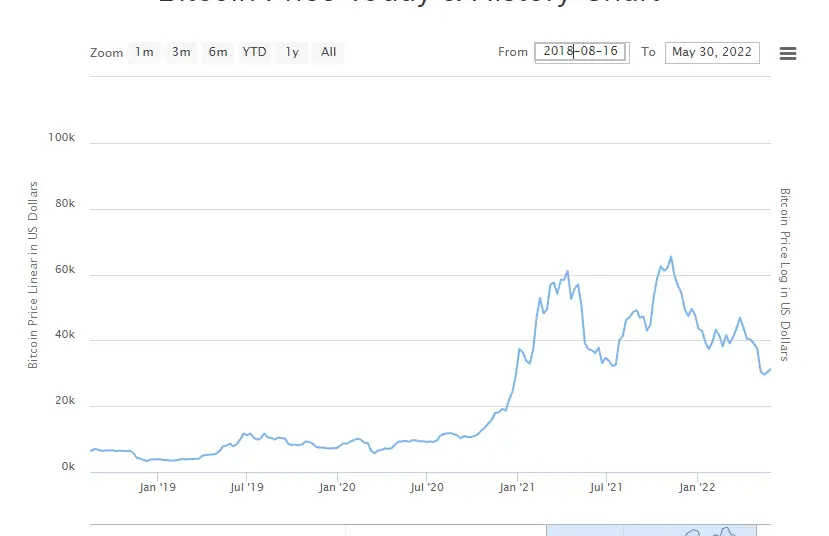
Task: Click the Zoom label text
Action: coord(106,53)
